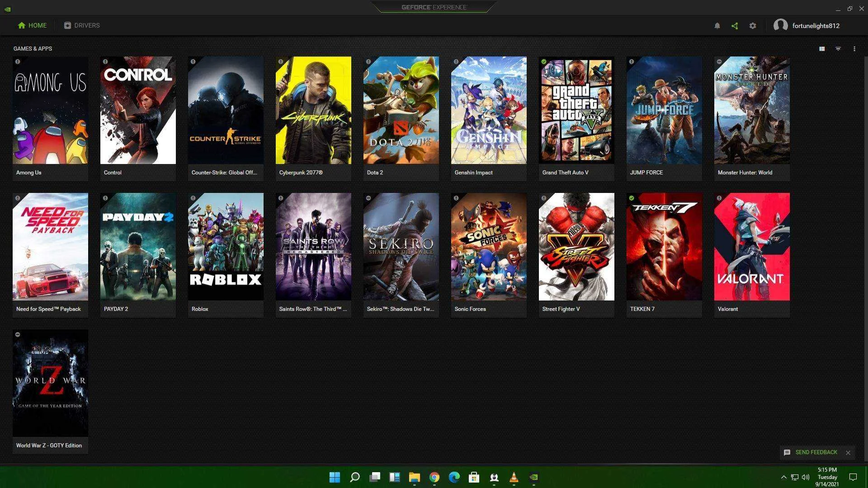Select Grand Theft Auto V cover
The width and height of the screenshot is (868, 488).
(x=576, y=110)
